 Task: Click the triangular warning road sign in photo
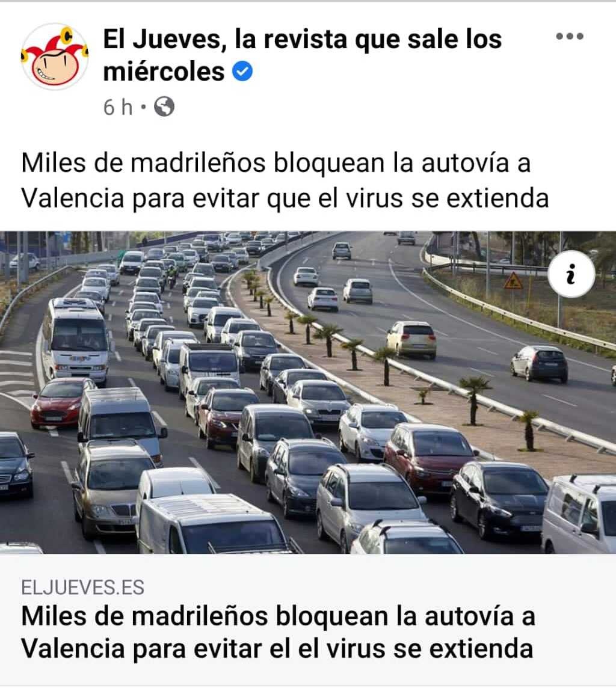(x=513, y=280)
